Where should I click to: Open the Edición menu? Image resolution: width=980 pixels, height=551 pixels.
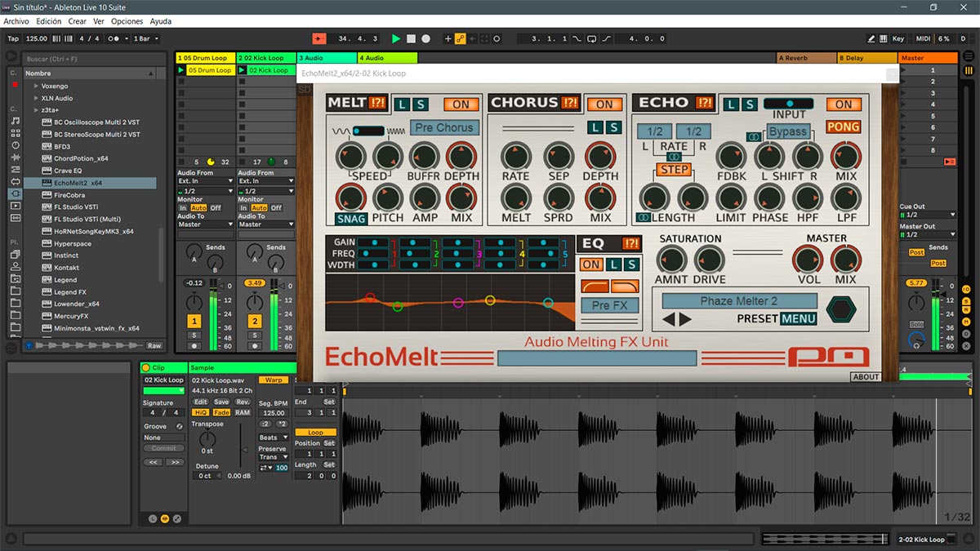point(48,21)
